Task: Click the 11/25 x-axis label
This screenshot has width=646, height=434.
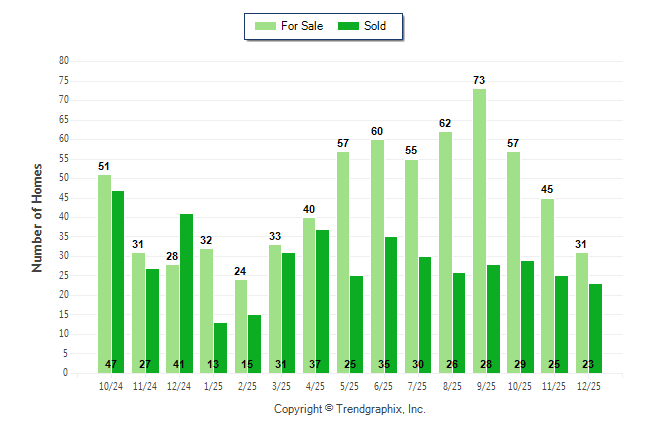Action: 555,385
